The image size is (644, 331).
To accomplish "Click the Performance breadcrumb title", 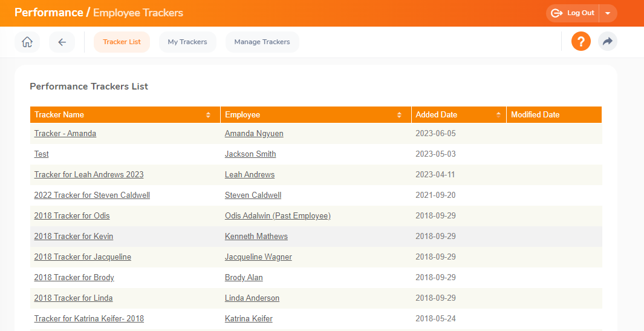I will 49,12.
